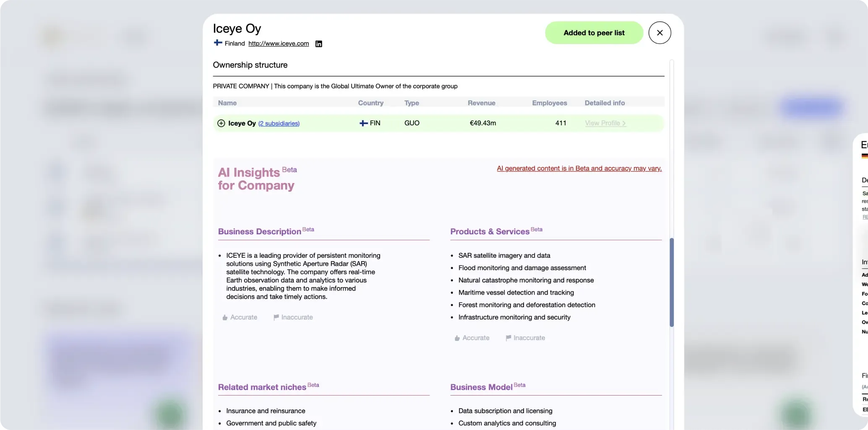Click the FIN flag in the ownership table row

click(363, 123)
